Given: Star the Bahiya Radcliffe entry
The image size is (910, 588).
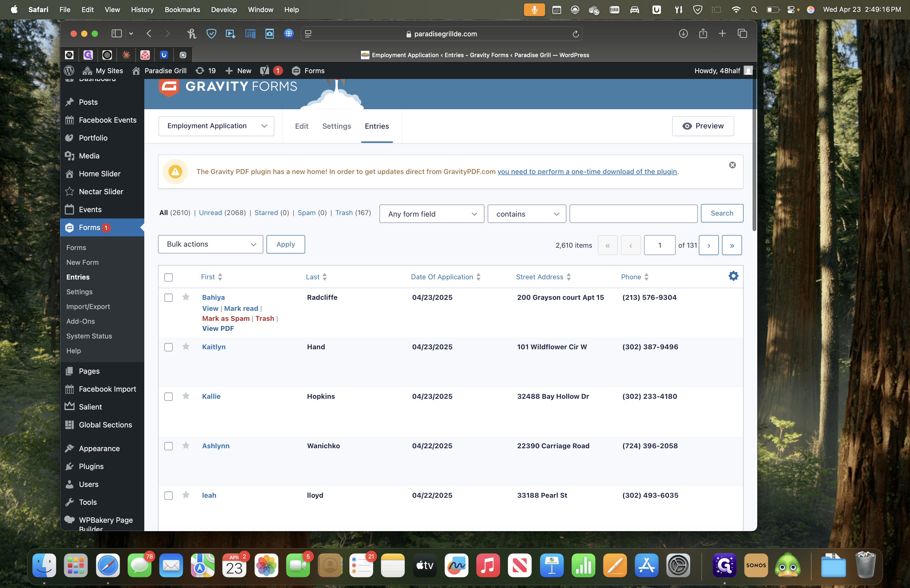Looking at the screenshot, I should [x=186, y=297].
